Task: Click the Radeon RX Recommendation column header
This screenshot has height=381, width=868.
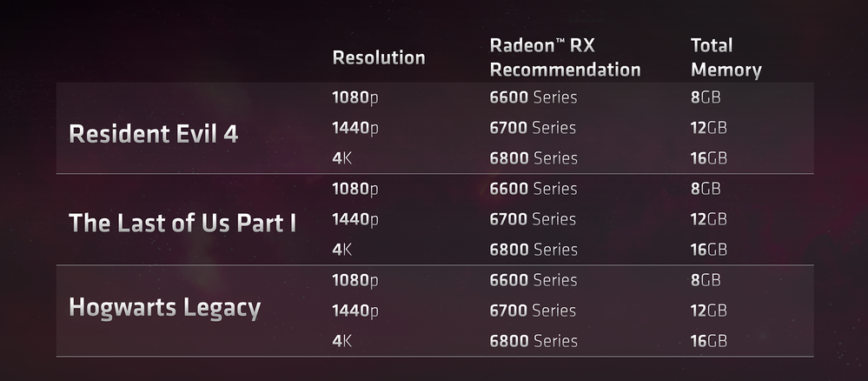Action: (565, 57)
